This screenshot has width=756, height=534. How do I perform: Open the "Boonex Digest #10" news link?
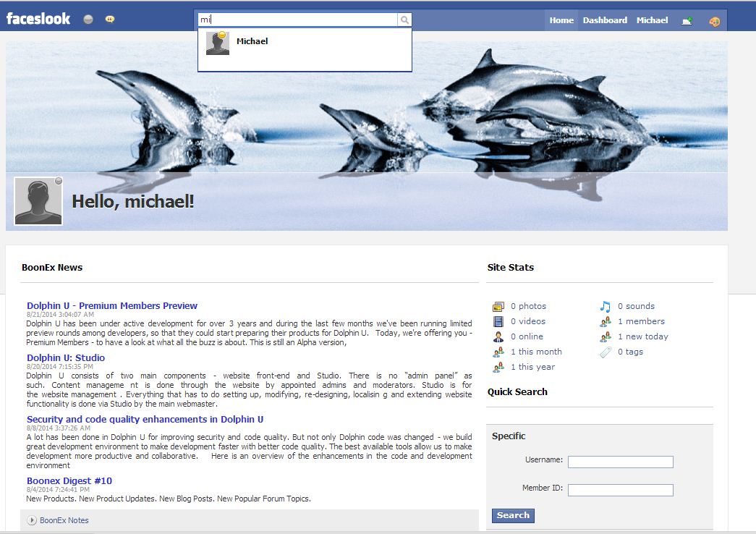pos(69,480)
